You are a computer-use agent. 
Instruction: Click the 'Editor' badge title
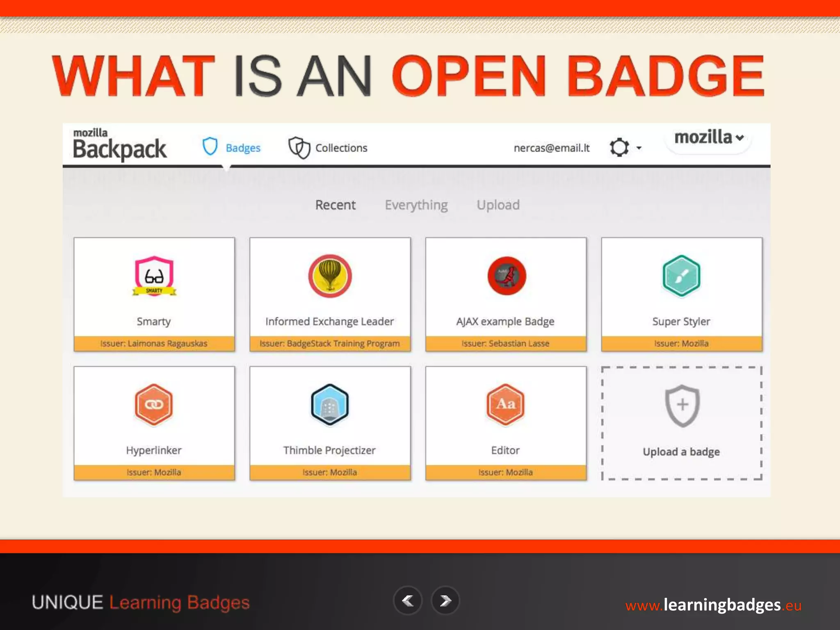tap(505, 450)
